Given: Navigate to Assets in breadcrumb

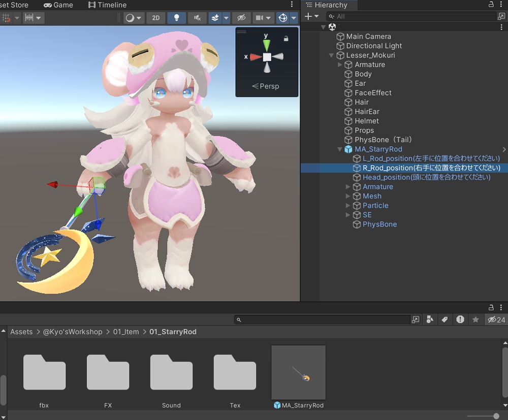Looking at the screenshot, I should [21, 332].
